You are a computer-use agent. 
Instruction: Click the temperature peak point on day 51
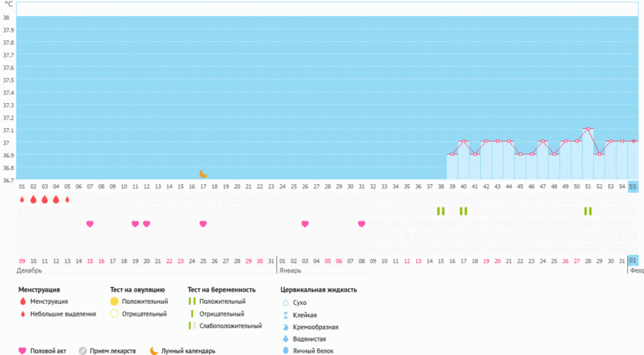[588, 129]
